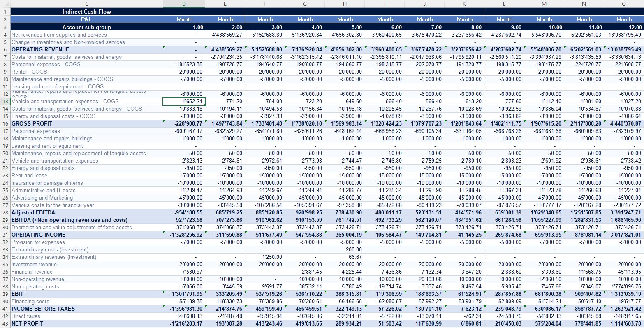This screenshot has width=644, height=328.
Task: Select row 1 by clicking its row number
Action: (x=4, y=12)
